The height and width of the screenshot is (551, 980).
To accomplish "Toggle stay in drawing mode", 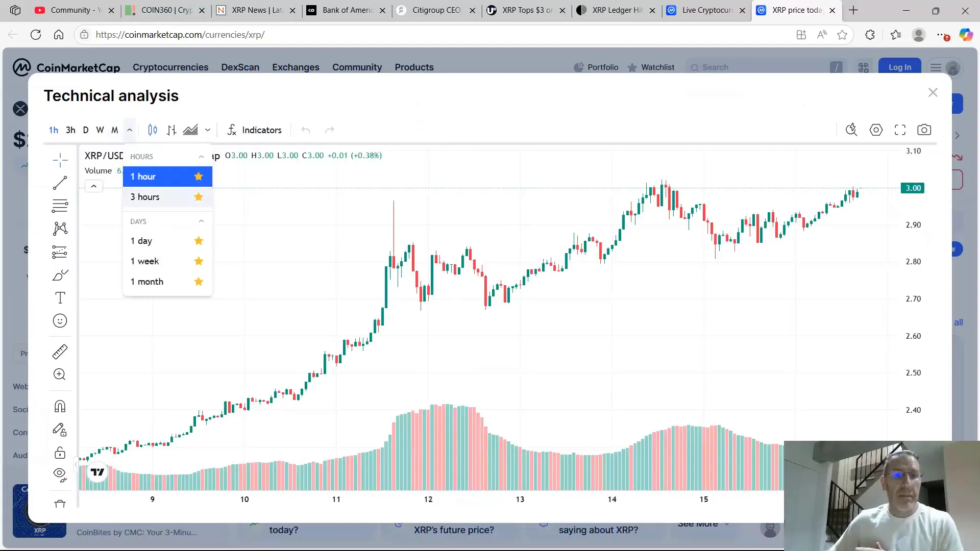I will click(60, 430).
